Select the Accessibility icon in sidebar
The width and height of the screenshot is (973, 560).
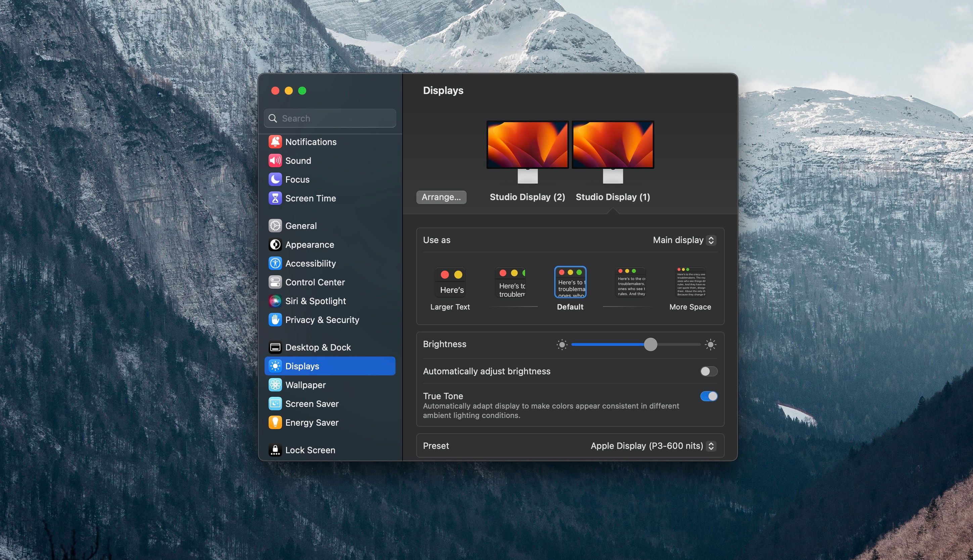tap(275, 263)
